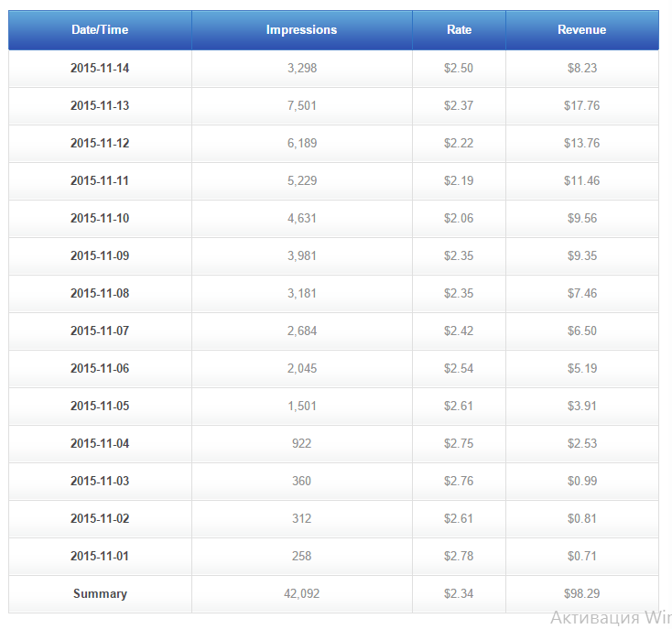Select the 2015-11-08 date cell

point(100,294)
